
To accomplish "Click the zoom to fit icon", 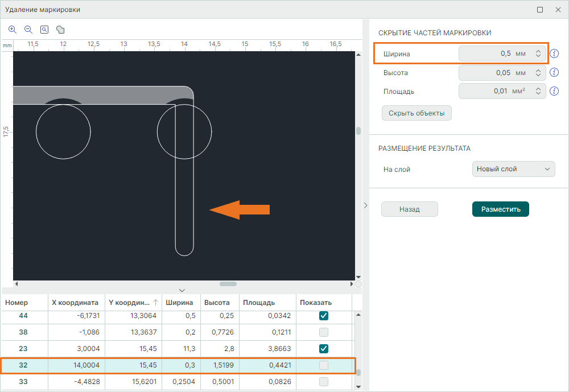I will [44, 30].
